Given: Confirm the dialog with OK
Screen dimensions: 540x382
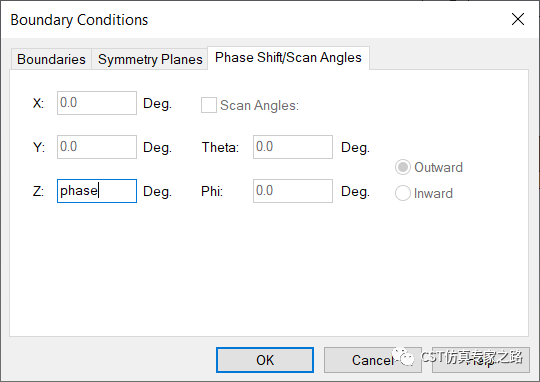Looking at the screenshot, I should pyautogui.click(x=265, y=360).
